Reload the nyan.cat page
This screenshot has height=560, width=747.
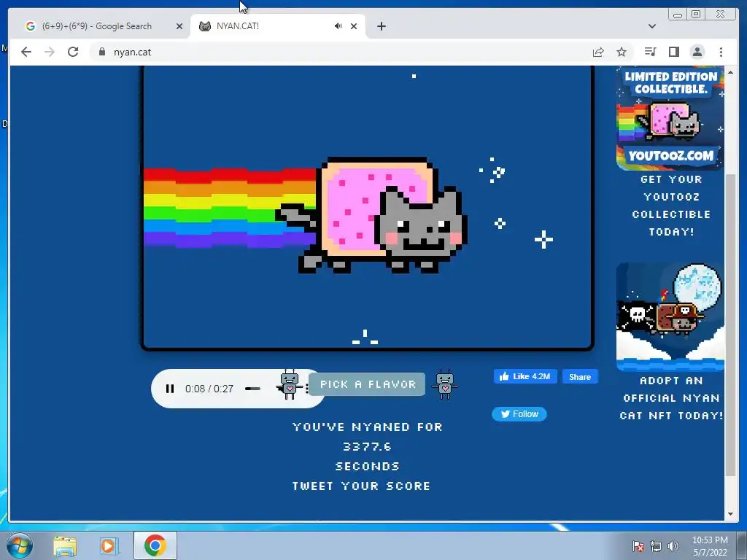click(73, 52)
